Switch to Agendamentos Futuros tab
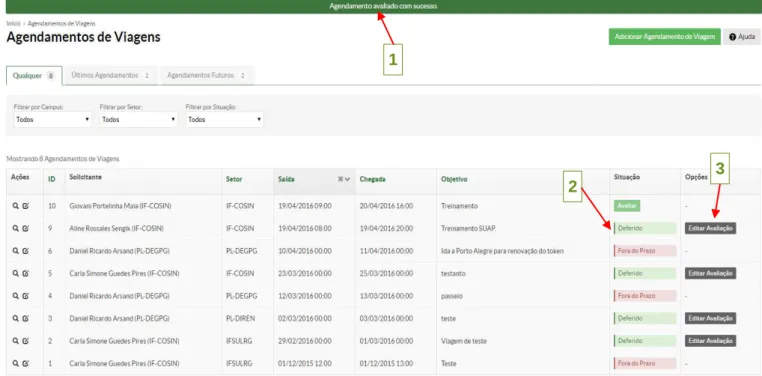The image size is (762, 376). [x=207, y=76]
